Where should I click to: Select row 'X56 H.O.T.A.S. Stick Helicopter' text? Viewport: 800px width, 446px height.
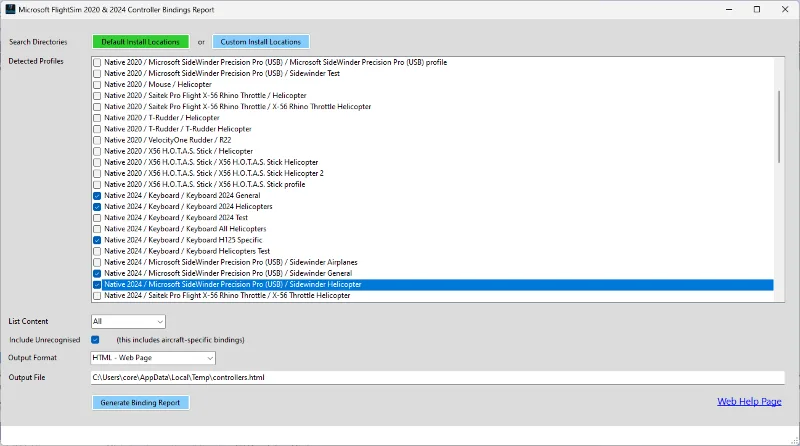click(211, 162)
